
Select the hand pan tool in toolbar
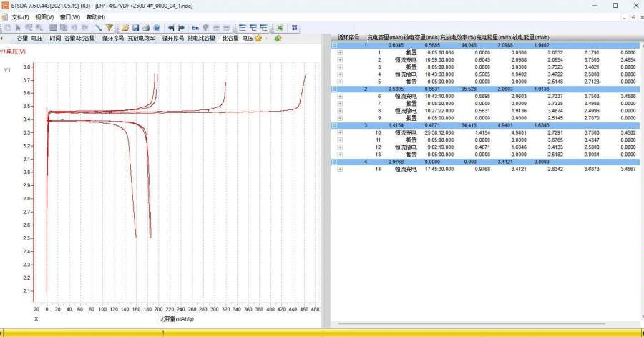[x=7, y=28]
